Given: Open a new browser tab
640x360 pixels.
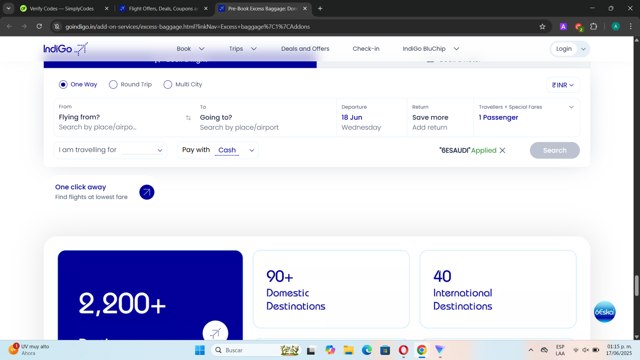Looking at the screenshot, I should pyautogui.click(x=320, y=8).
